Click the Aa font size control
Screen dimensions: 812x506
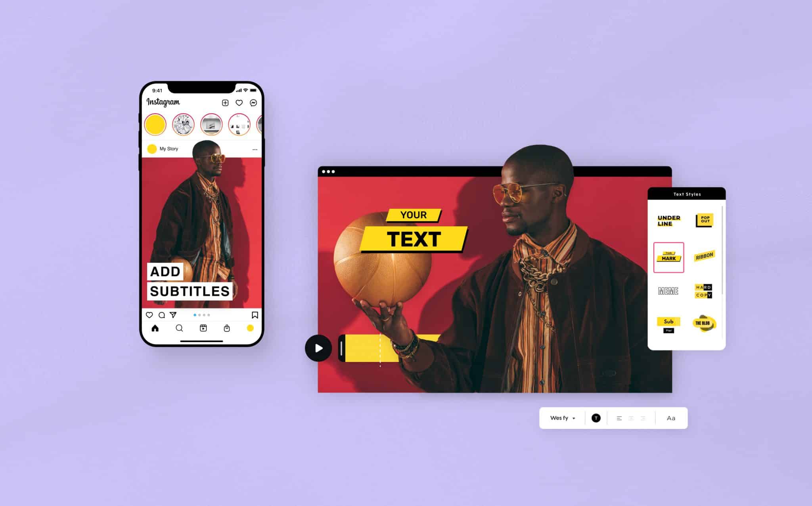(670, 419)
